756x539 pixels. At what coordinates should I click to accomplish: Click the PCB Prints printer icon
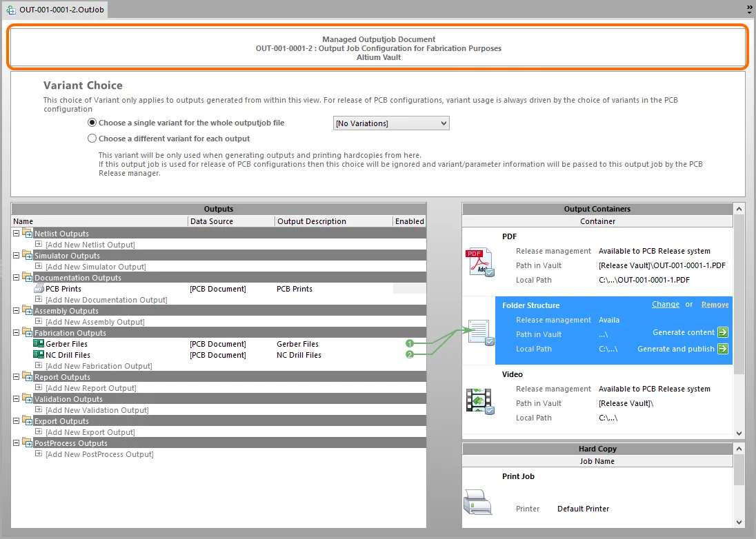coord(39,289)
